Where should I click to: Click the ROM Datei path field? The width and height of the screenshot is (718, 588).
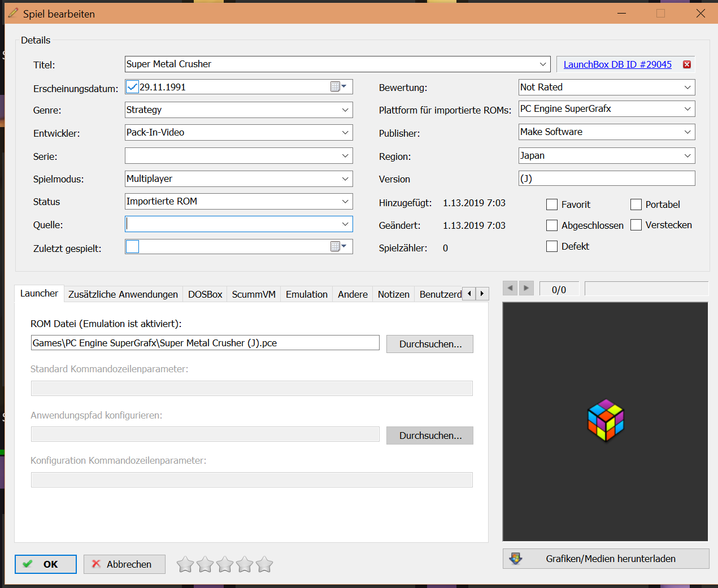point(205,343)
